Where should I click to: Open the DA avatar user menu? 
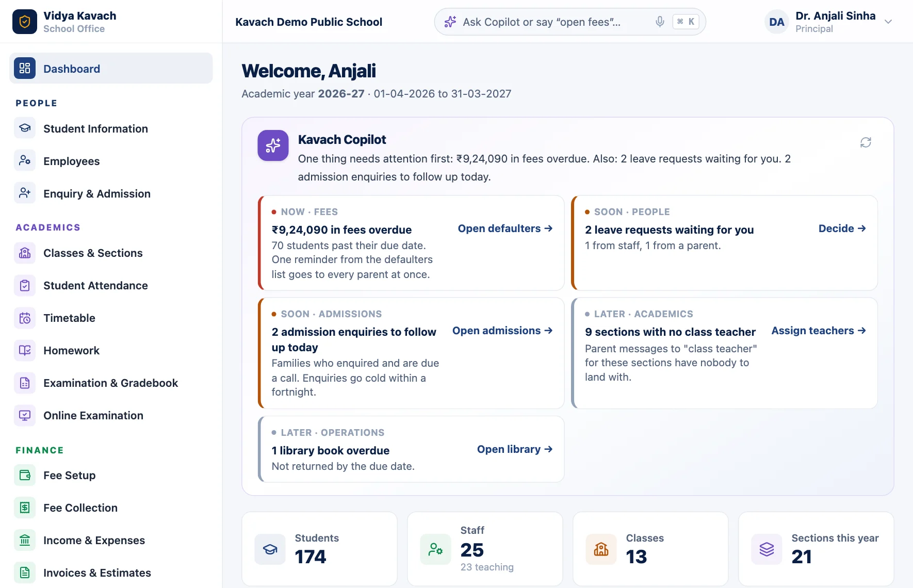pyautogui.click(x=777, y=22)
